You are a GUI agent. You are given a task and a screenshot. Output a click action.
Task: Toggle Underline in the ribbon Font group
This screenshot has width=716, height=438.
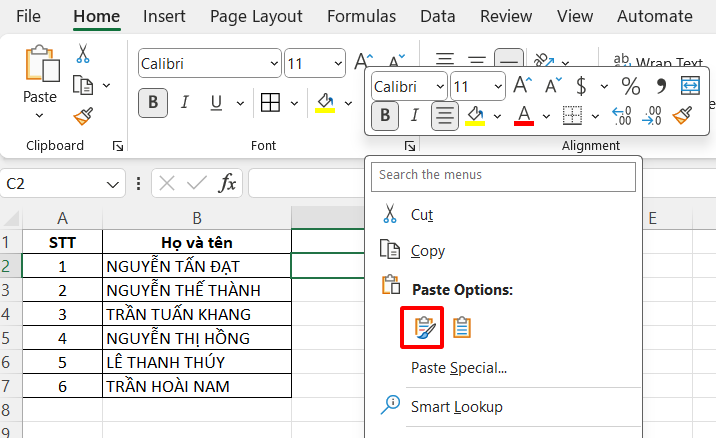coord(216,103)
